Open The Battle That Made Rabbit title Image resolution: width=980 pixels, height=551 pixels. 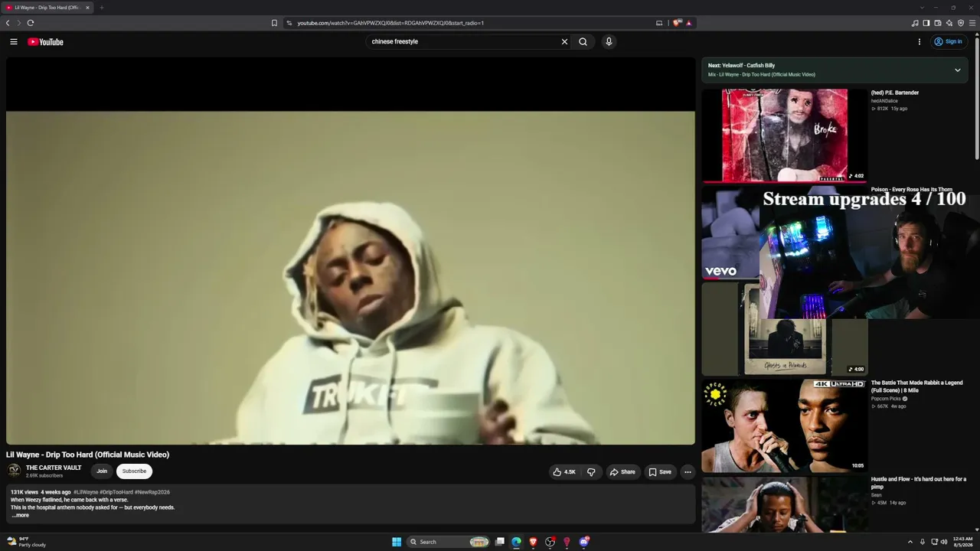point(916,386)
